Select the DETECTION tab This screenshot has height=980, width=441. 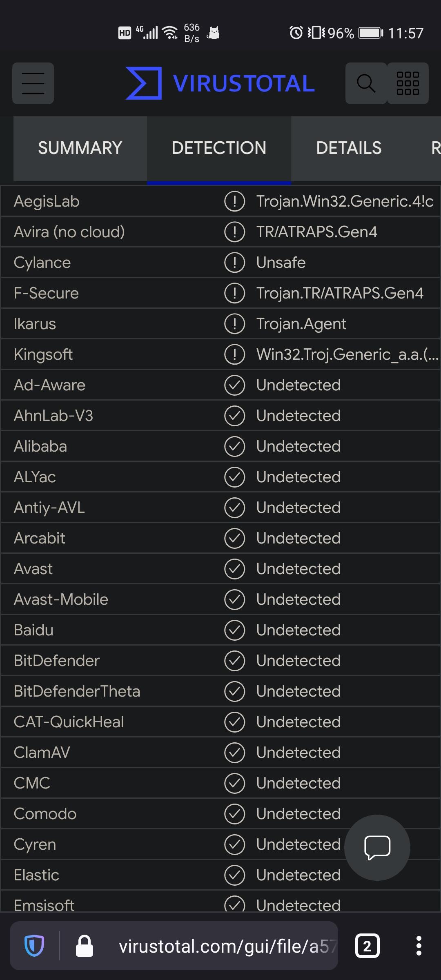pos(219,148)
